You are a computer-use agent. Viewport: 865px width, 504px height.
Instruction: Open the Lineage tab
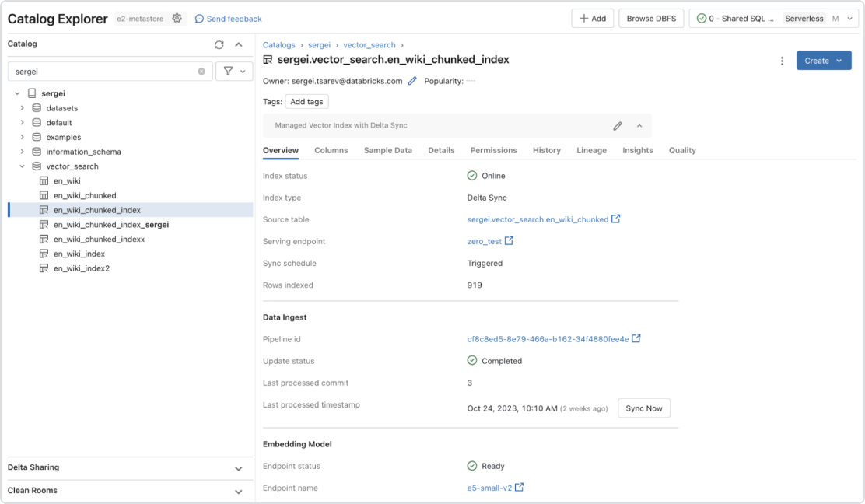[x=591, y=150]
